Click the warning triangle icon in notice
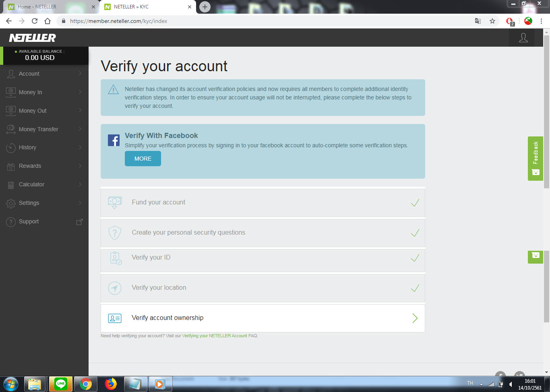Screen dimensions: 550x392 click(114, 89)
